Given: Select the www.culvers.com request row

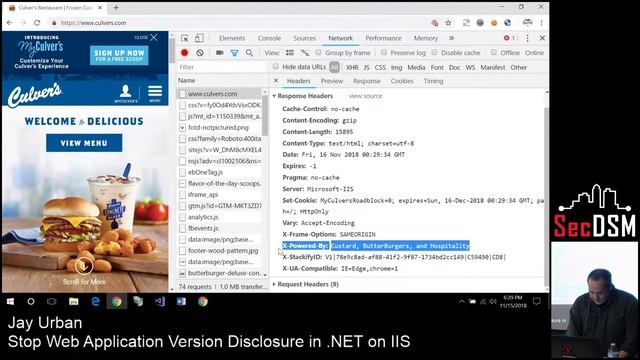Looking at the screenshot, I should pyautogui.click(x=220, y=94).
